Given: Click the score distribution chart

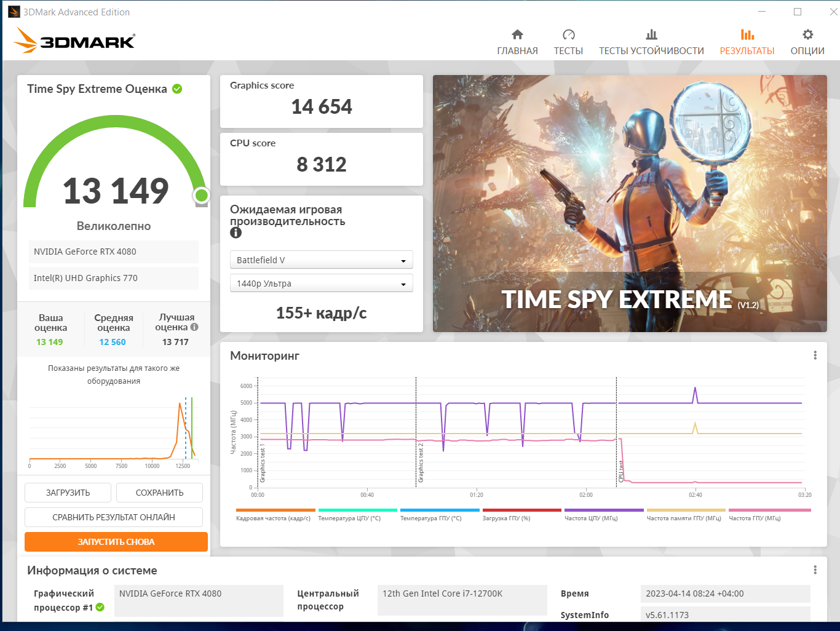Looking at the screenshot, I should pyautogui.click(x=113, y=434).
